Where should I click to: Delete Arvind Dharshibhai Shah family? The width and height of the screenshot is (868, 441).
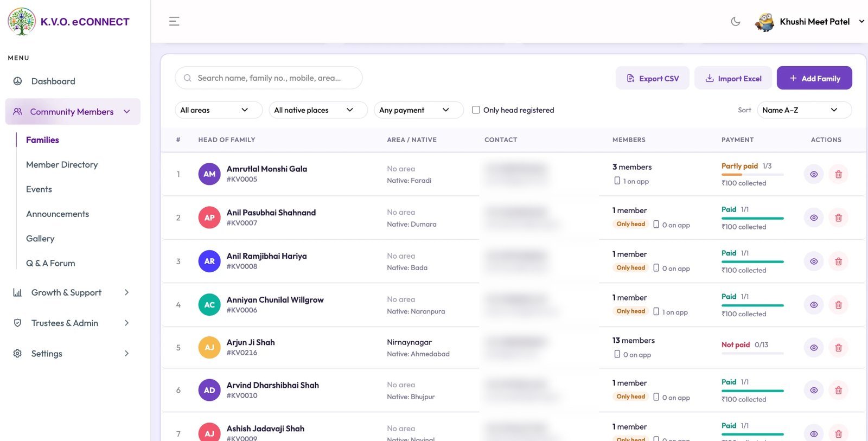coord(838,390)
